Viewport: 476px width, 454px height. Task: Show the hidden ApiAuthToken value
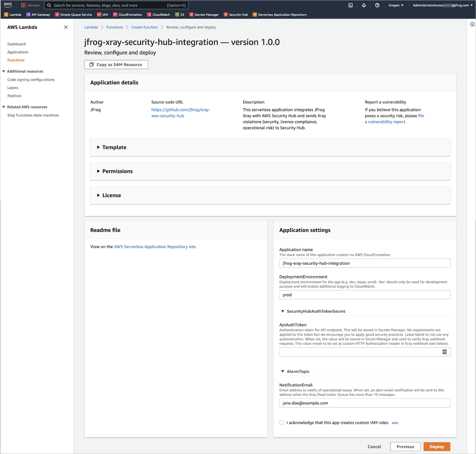[x=445, y=352]
